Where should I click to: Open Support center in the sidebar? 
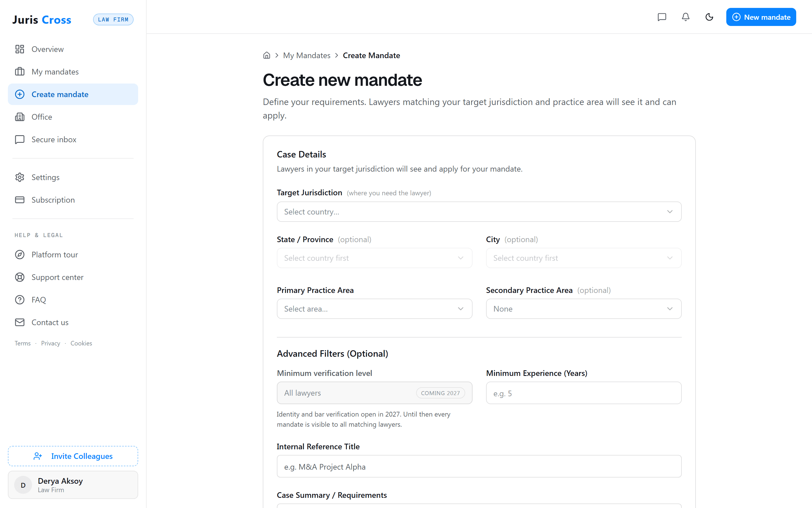pos(73,277)
